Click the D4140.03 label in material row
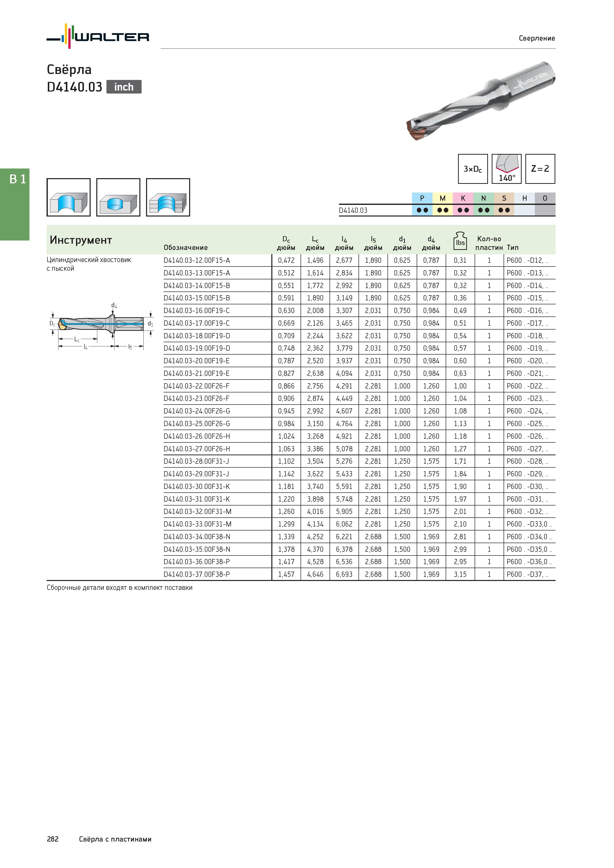 (353, 211)
